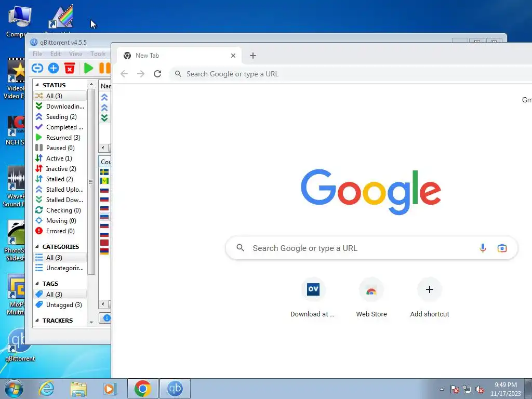The width and height of the screenshot is (532, 399).
Task: Open Windows Explorer from the taskbar
Action: (x=78, y=389)
